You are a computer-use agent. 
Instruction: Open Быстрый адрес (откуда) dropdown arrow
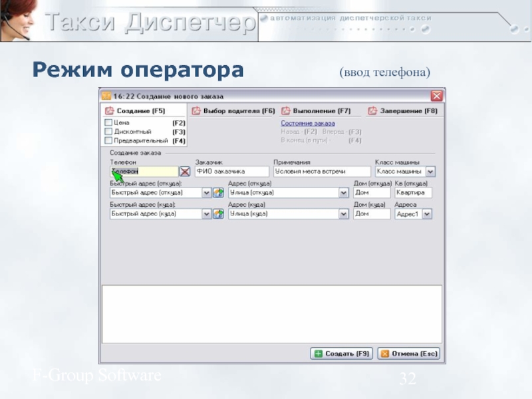tap(206, 193)
